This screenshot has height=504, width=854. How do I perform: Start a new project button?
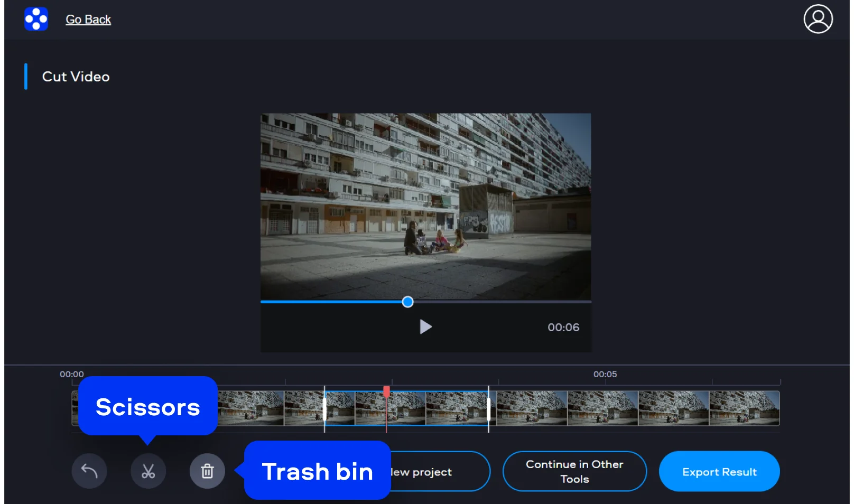[439, 471]
